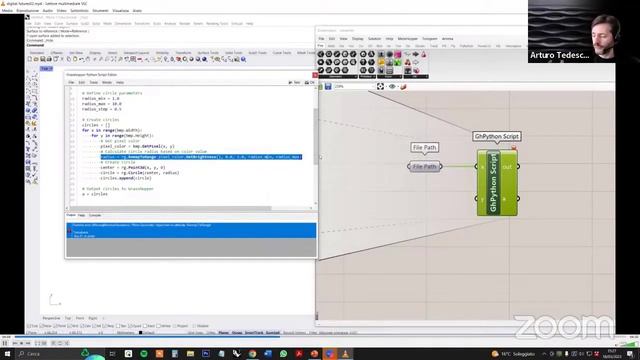This screenshot has width=640, height=360.
Task: Select yellow Panel component icon in Input group
Action: (x=381, y=62)
